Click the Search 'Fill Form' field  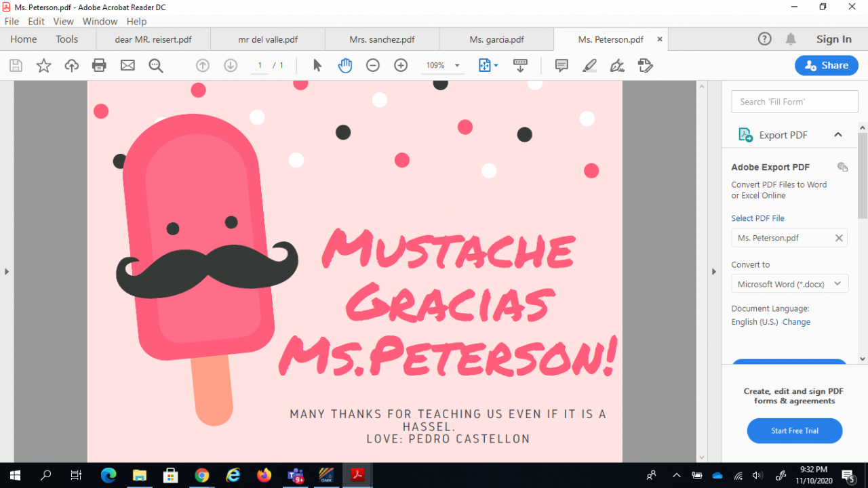[x=794, y=102]
